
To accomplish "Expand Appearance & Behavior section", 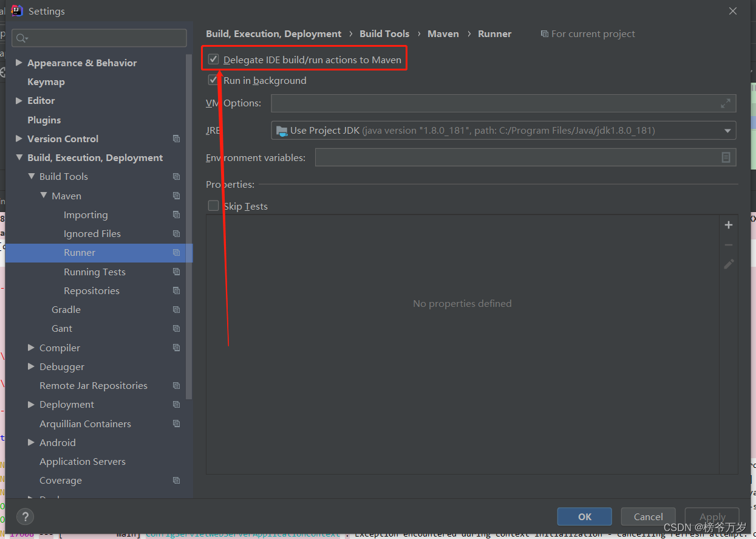I will click(19, 63).
